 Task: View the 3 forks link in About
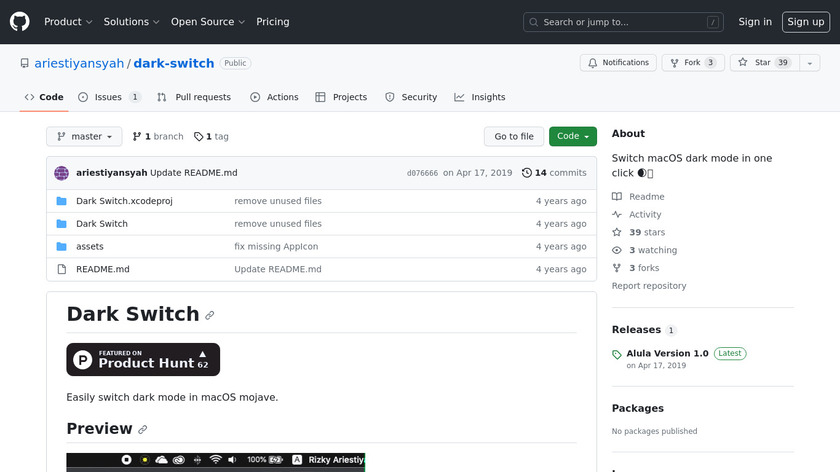[636, 268]
